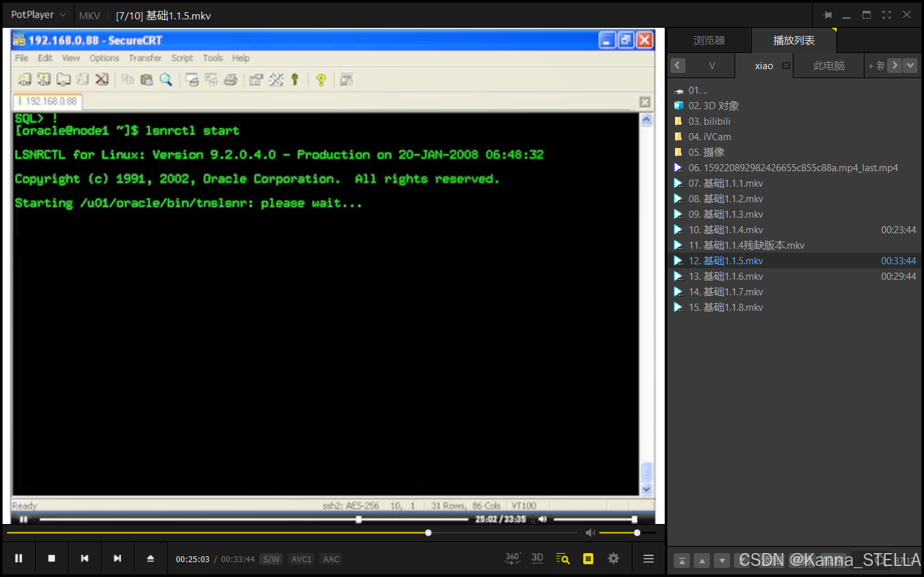Select the xiao playlist tab
This screenshot has width=924, height=577.
pos(764,65)
